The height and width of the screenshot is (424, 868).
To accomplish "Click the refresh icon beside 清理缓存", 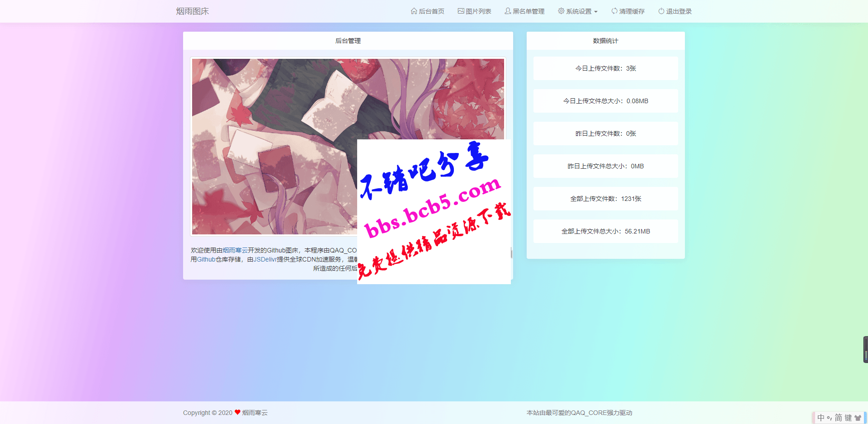I will (x=614, y=11).
